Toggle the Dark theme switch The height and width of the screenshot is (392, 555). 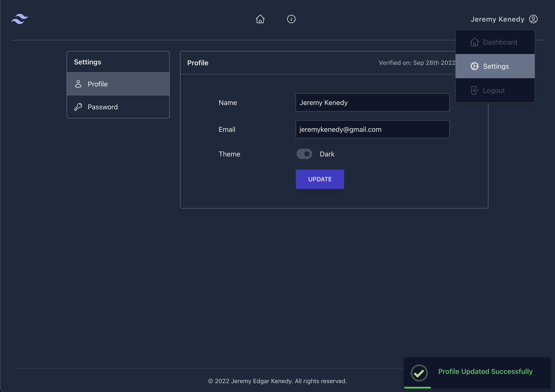click(x=304, y=154)
